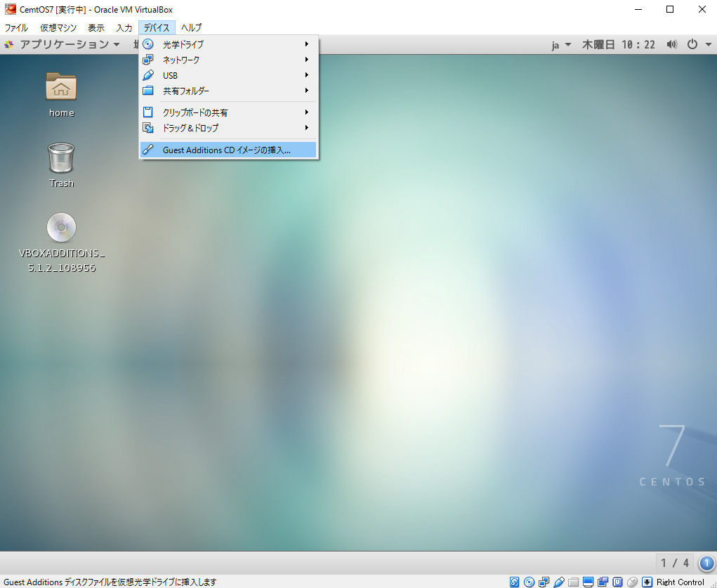717x588 pixels.
Task: Click the clipboard icon in menu
Action: point(147,112)
